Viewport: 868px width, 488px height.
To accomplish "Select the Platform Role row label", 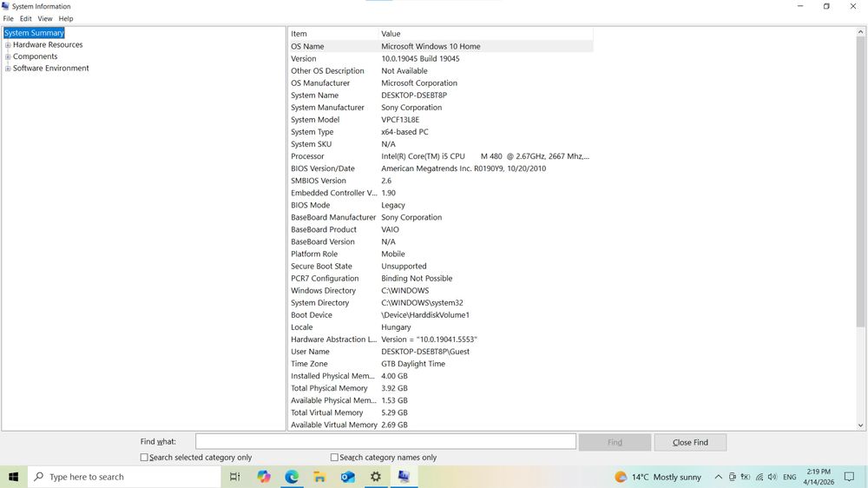I will [x=314, y=254].
